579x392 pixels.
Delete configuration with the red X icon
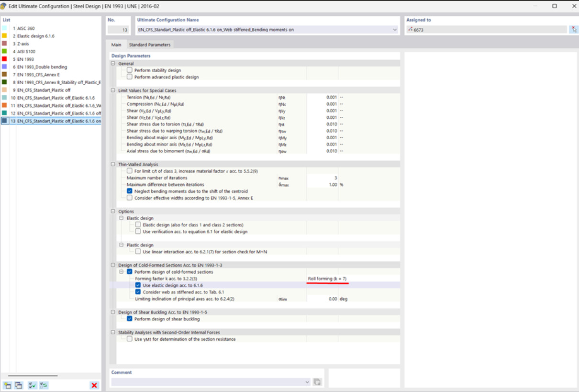click(94, 385)
